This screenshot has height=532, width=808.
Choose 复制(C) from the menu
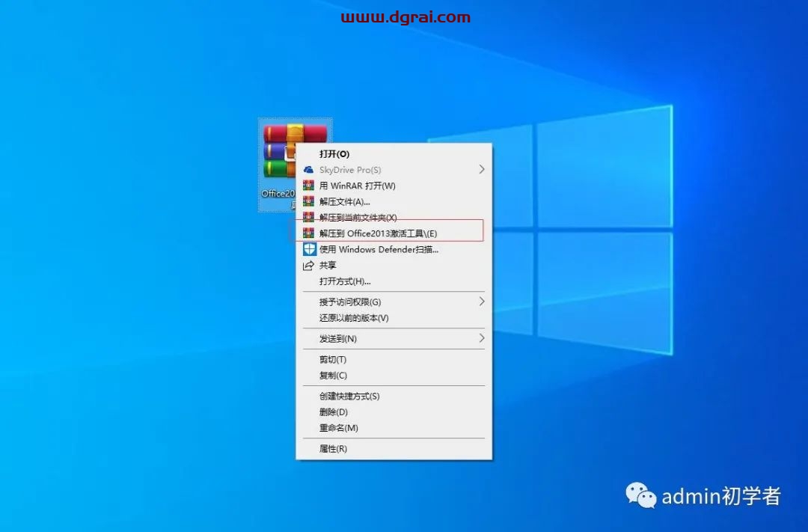[394, 376]
